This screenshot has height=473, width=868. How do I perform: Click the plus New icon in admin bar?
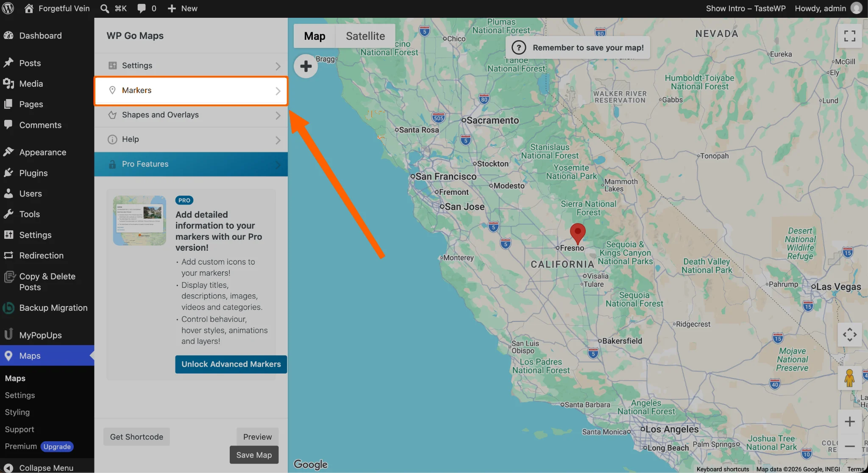[x=172, y=8]
